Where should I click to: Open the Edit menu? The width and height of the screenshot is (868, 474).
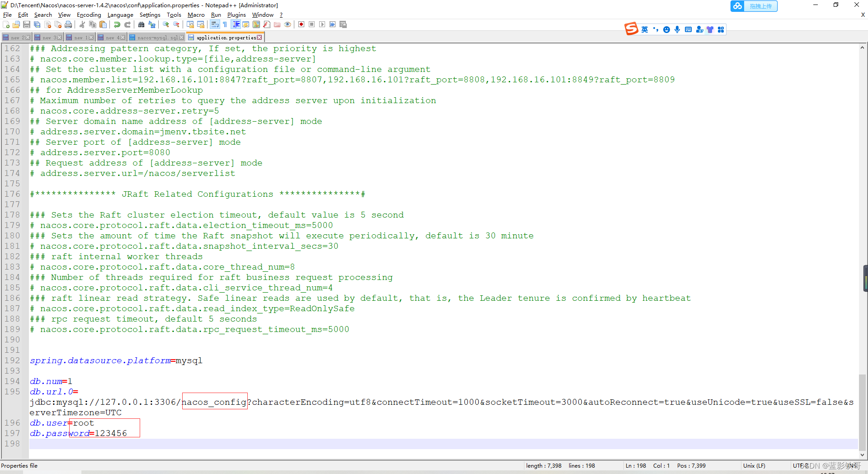pos(23,15)
